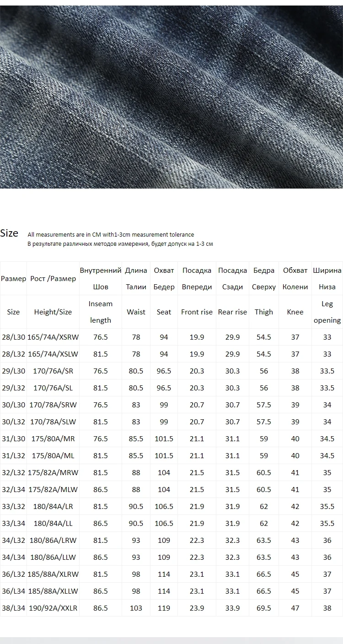This screenshot has width=343, height=644.
Task: Click the 'Охват Бедер' header cell
Action: coord(164,278)
